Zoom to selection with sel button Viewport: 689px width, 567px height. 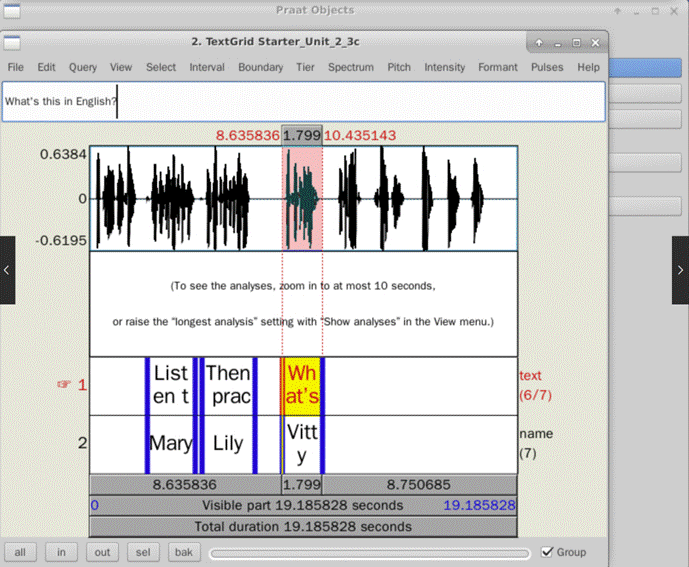point(143,552)
